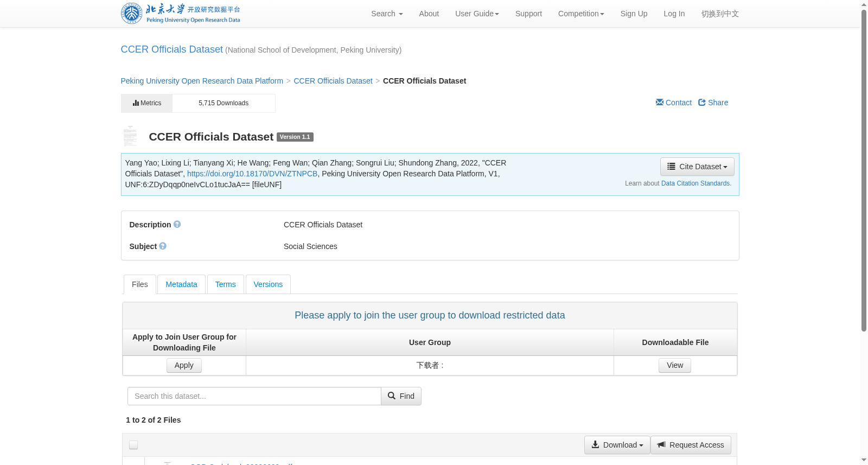Click the 5,715 Downloads count
This screenshot has width=868, height=465.
(224, 103)
